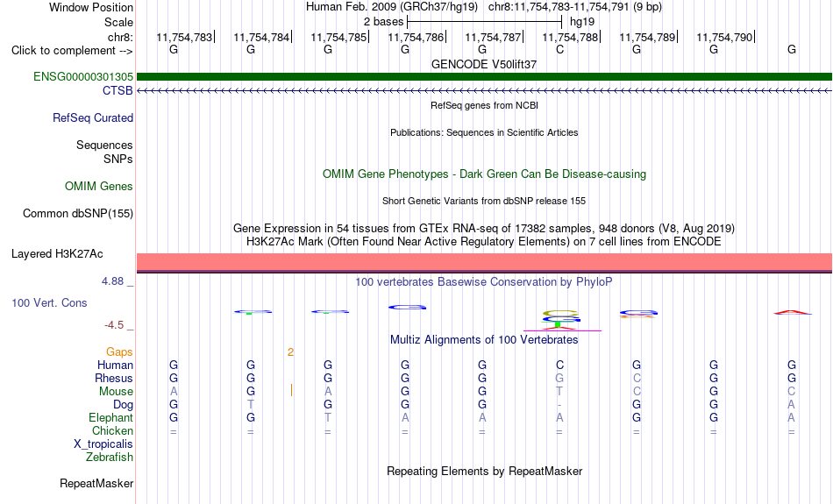Click the GTEx Gene Expression track title

pos(484,229)
